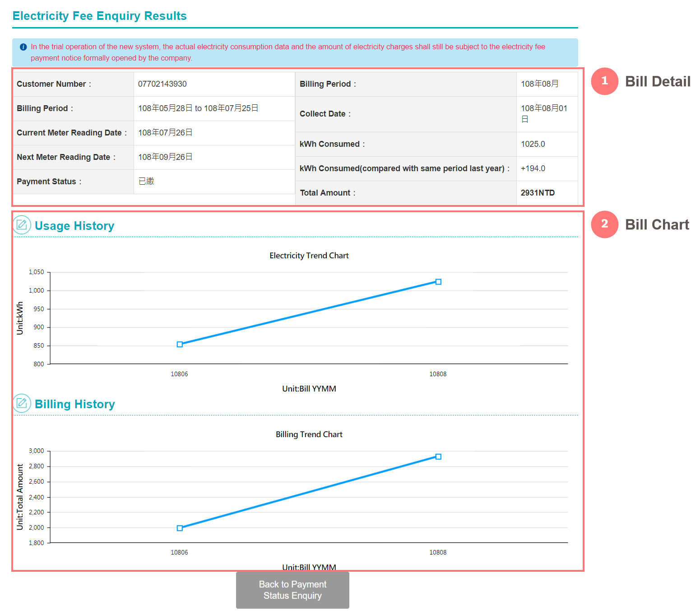Screen dimensions: 691x616
Task: Click the edit icon beside Usage History
Action: click(22, 224)
